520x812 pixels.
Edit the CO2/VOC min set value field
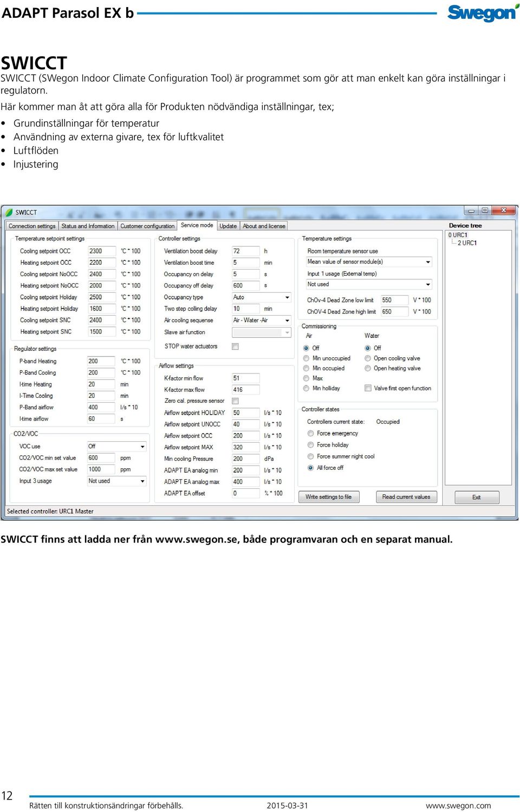pyautogui.click(x=101, y=458)
